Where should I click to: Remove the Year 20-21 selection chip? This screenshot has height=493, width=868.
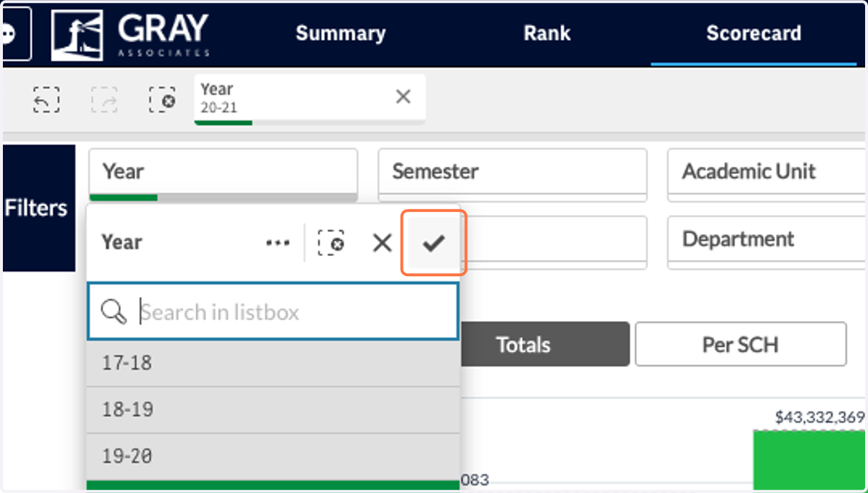pyautogui.click(x=404, y=97)
